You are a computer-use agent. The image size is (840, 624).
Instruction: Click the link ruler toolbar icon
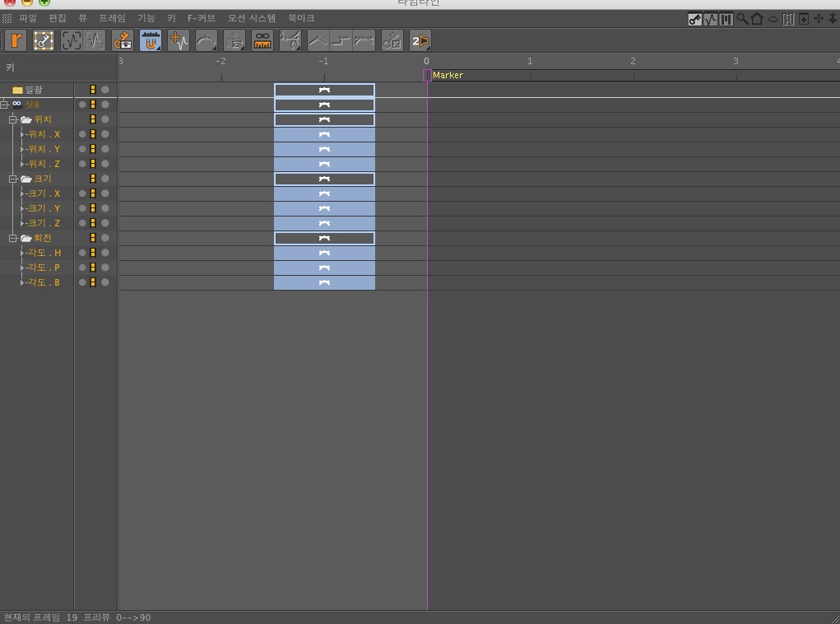pos(262,40)
